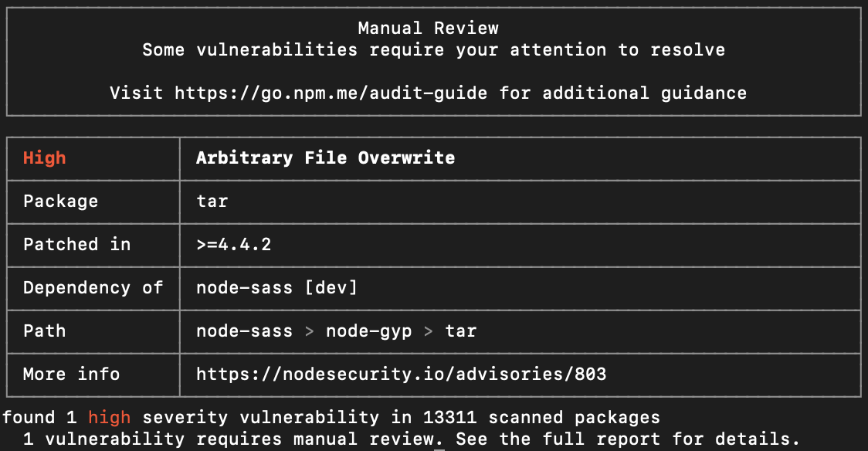Select the ">=4.4.2" patched version text
This screenshot has height=451, width=868.
click(233, 245)
